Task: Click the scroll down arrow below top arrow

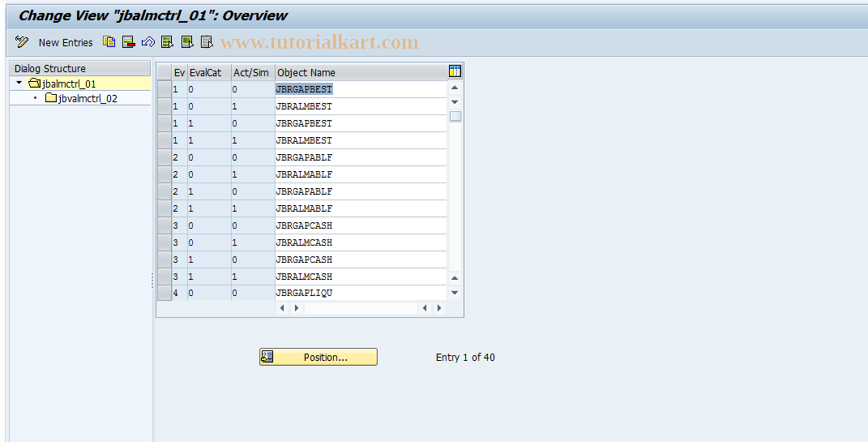Action: [455, 102]
